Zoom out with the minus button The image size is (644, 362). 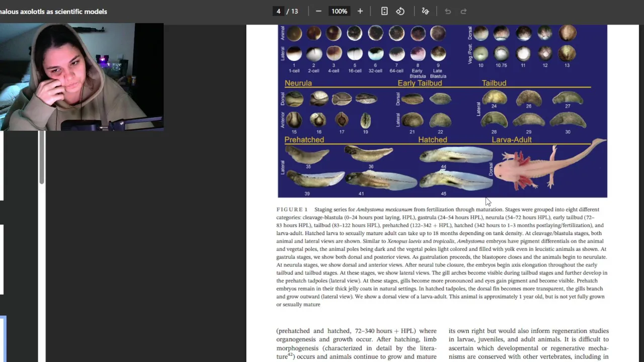[x=318, y=11]
